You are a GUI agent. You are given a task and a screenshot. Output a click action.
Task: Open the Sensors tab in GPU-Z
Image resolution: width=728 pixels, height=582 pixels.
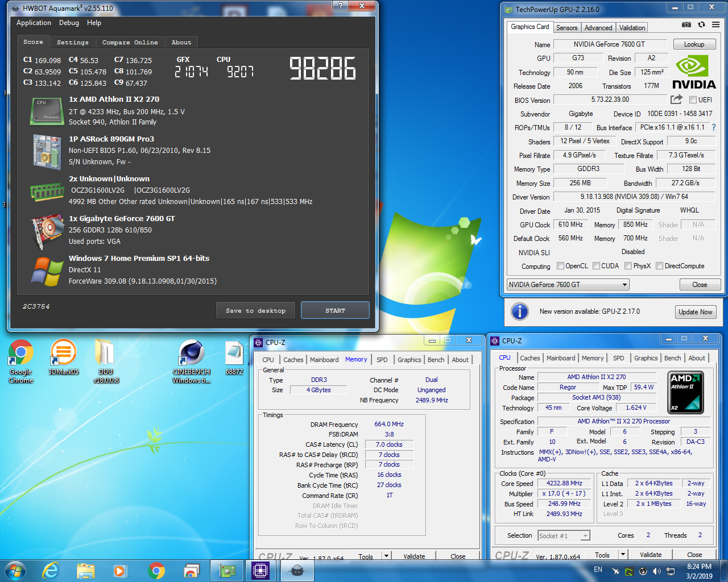point(566,27)
